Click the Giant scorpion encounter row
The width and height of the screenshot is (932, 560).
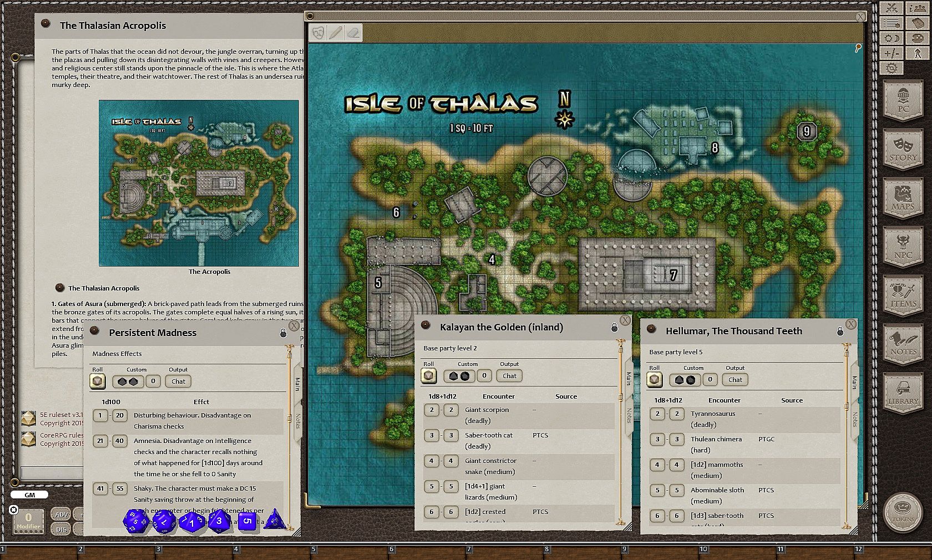click(519, 415)
